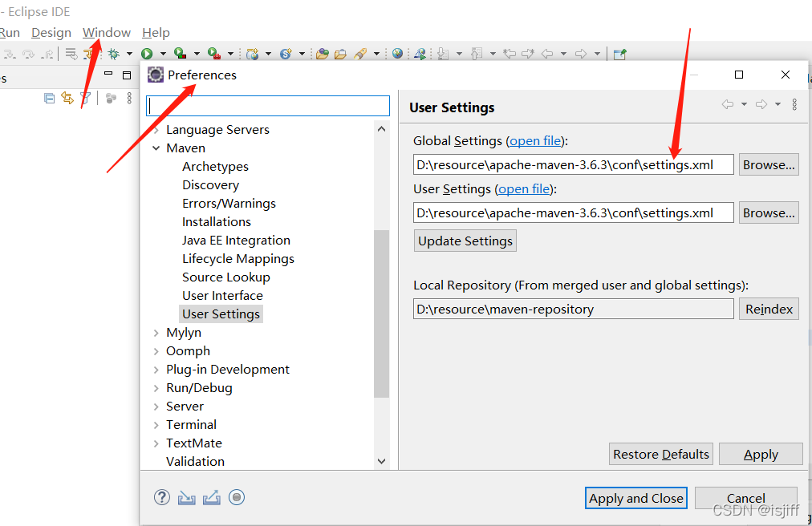Go forward in Preferences page history
Image resolution: width=812 pixels, height=526 pixels.
pos(761,104)
